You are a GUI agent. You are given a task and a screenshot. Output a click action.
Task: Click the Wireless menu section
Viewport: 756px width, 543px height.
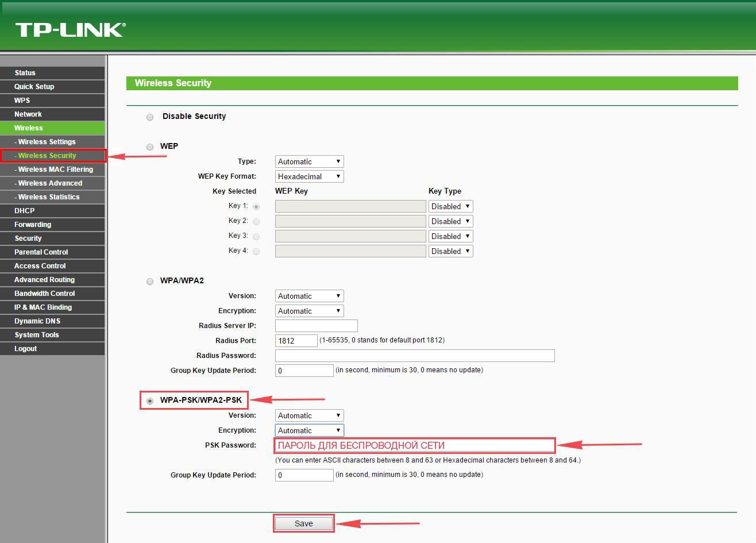(x=52, y=128)
